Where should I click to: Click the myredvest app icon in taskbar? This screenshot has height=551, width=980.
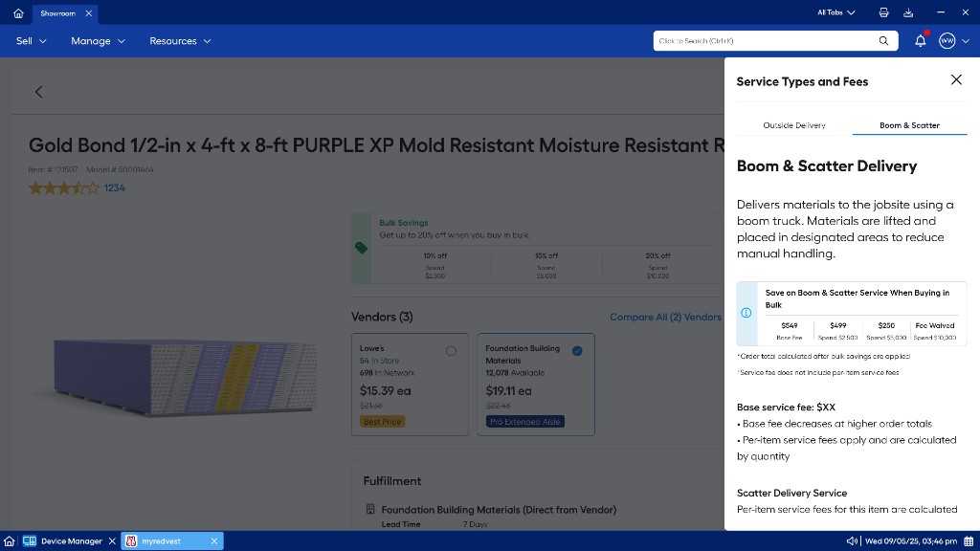click(131, 541)
